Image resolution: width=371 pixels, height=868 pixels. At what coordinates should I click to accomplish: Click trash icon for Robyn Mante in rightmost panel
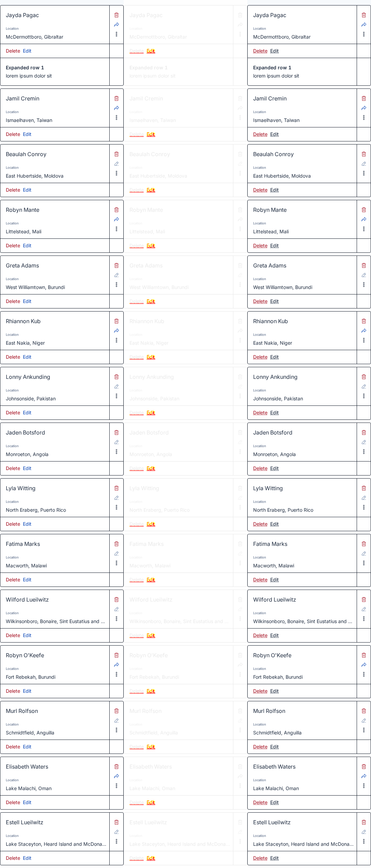point(364,210)
